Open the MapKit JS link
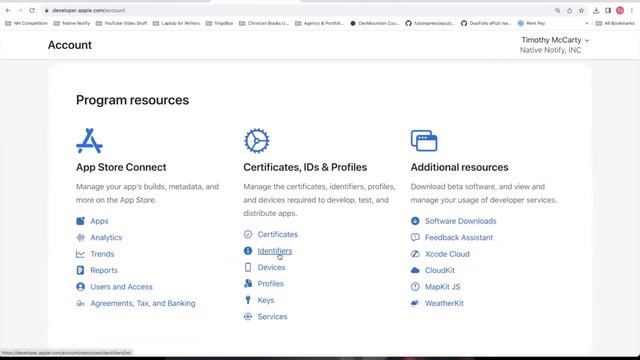Screen dimensions: 640x360 (442, 287)
